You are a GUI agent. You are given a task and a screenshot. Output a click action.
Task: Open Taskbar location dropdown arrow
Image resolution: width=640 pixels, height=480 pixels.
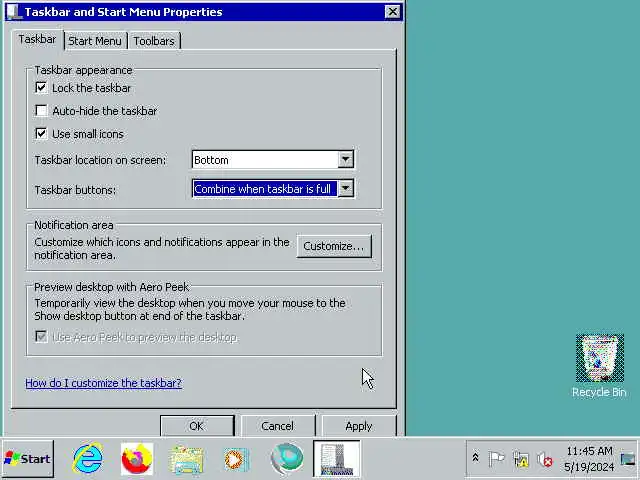[x=345, y=159]
